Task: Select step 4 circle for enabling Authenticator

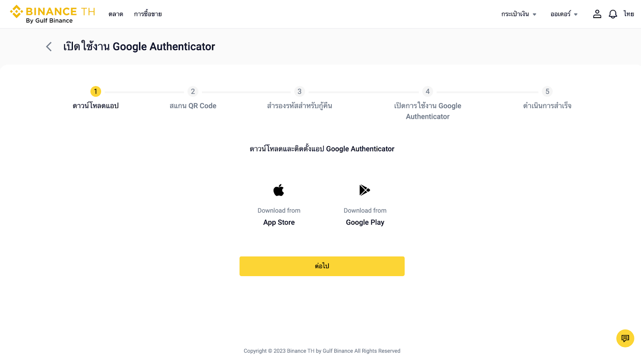Action: (x=427, y=92)
